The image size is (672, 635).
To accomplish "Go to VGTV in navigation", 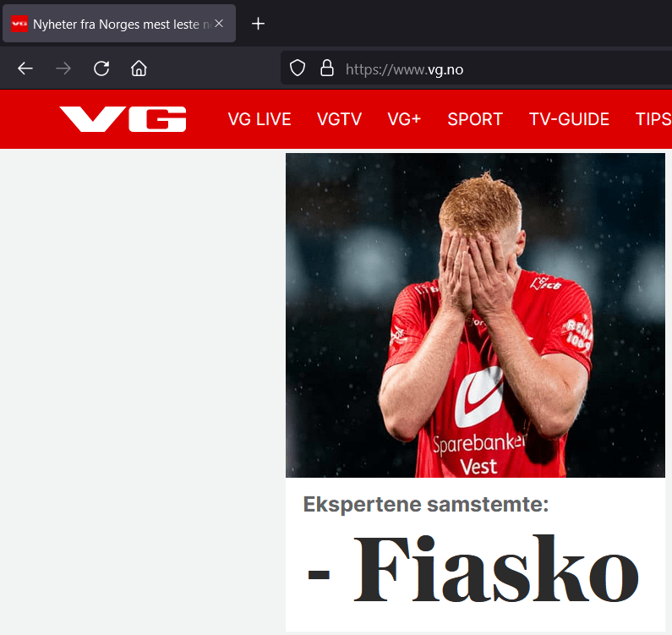I will [x=339, y=119].
